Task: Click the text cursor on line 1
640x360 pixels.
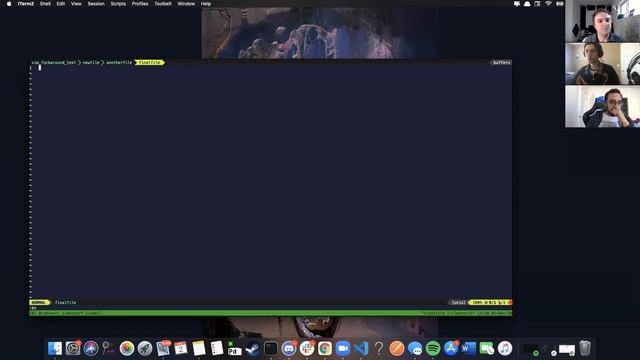Action: tap(40, 68)
